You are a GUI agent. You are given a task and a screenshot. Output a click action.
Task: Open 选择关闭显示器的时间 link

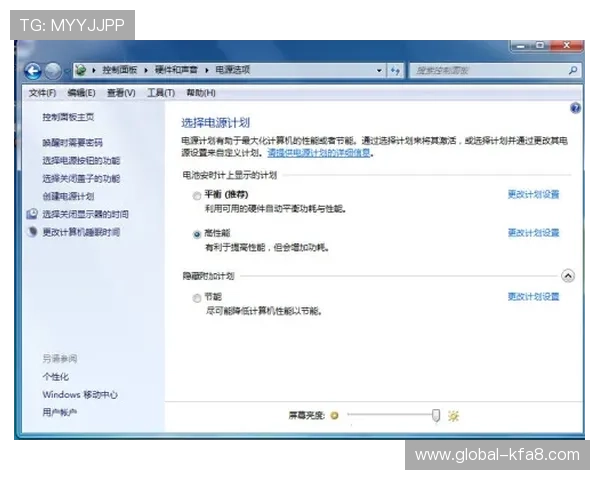[85, 214]
